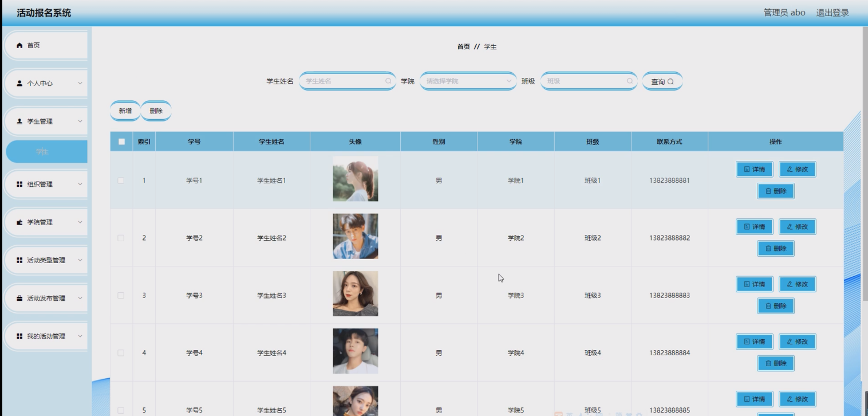Click the edit pencil icon in row 学号4

[790, 342]
